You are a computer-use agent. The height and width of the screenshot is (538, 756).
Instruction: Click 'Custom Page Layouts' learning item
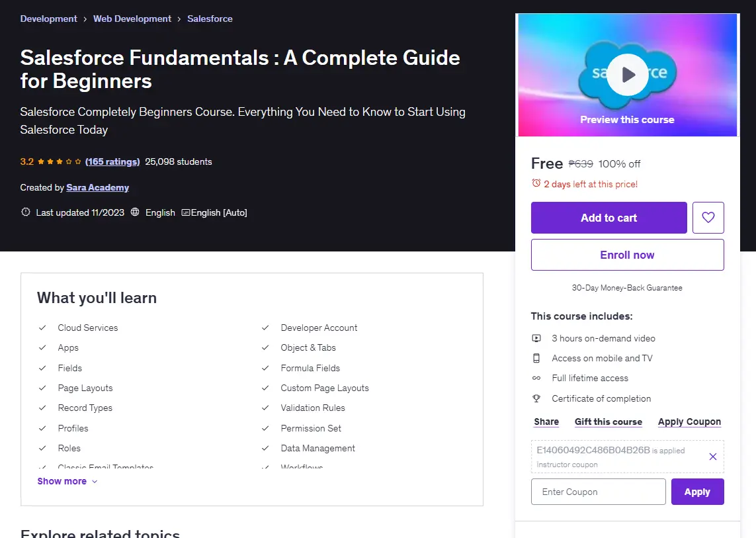[x=325, y=388]
